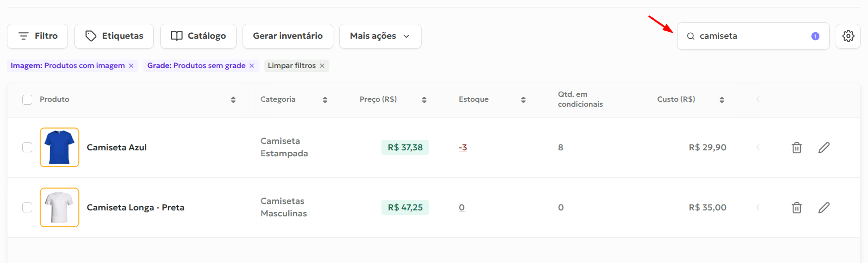868x263 pixels.
Task: Click the search info icon
Action: tap(815, 36)
